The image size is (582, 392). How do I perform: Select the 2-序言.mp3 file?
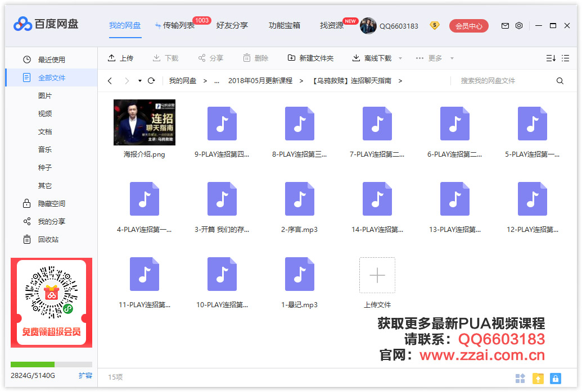[x=300, y=199]
